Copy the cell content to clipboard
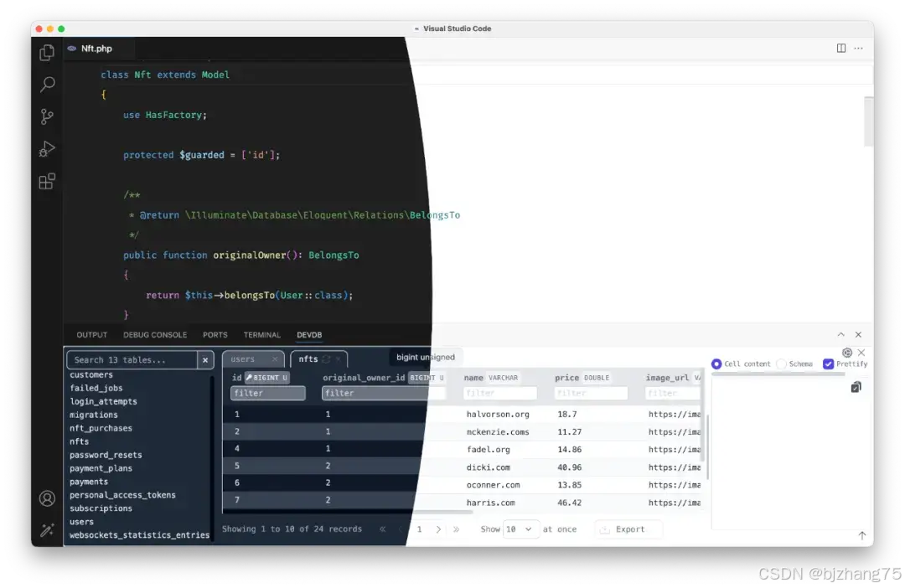The height and width of the screenshot is (588, 905). pyautogui.click(x=856, y=387)
